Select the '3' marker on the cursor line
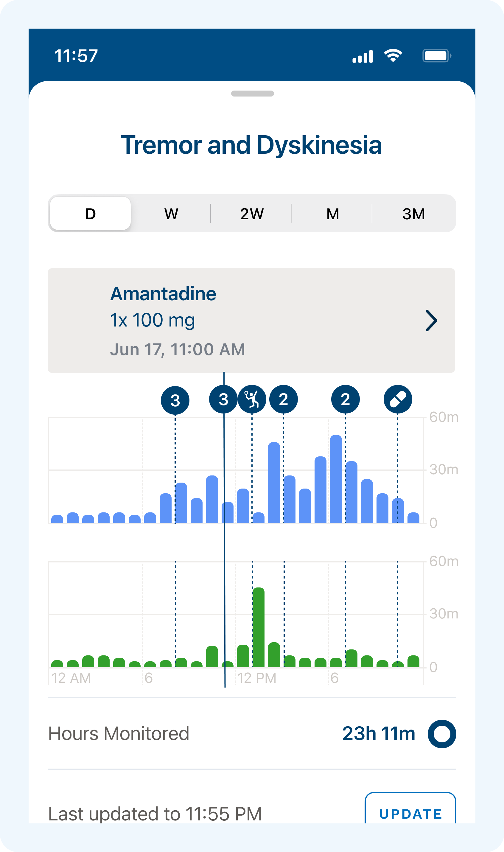 tap(223, 399)
